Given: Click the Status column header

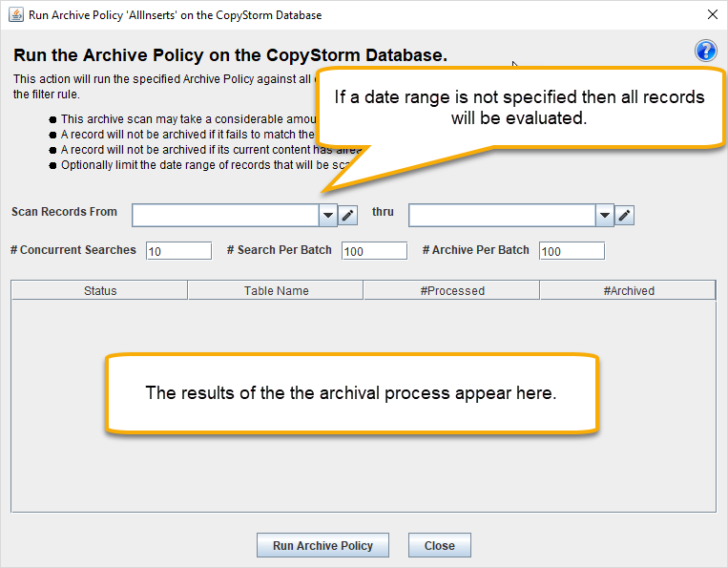Looking at the screenshot, I should [100, 291].
